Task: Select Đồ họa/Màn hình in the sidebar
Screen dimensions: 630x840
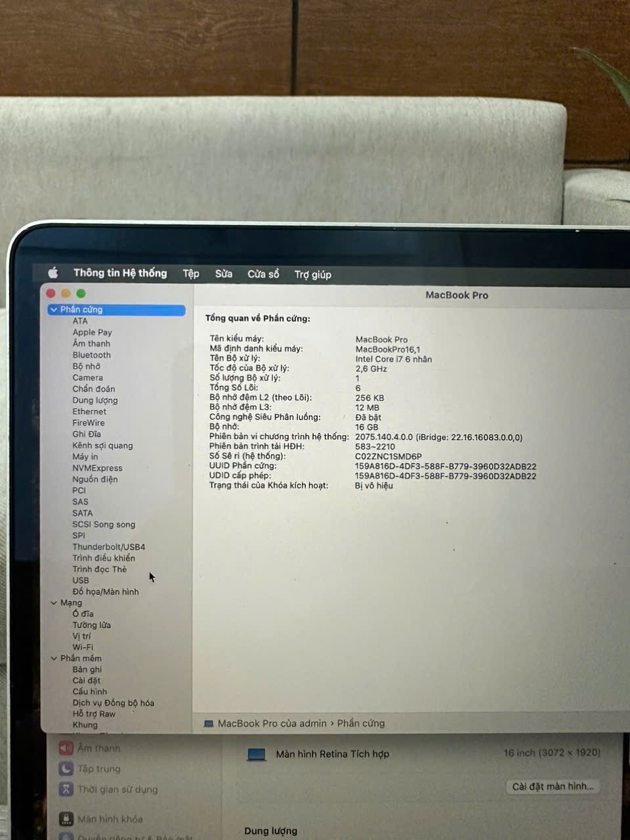Action: coord(106,591)
